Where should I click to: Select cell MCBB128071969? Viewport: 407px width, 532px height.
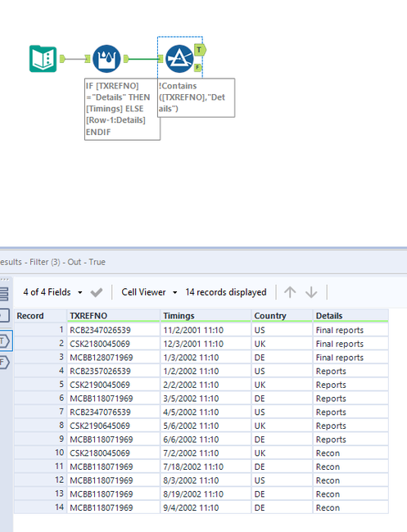point(113,358)
